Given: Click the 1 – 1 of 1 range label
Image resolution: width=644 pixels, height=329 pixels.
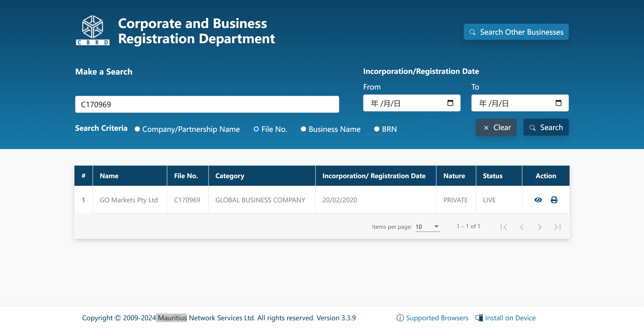Looking at the screenshot, I should coord(468,226).
